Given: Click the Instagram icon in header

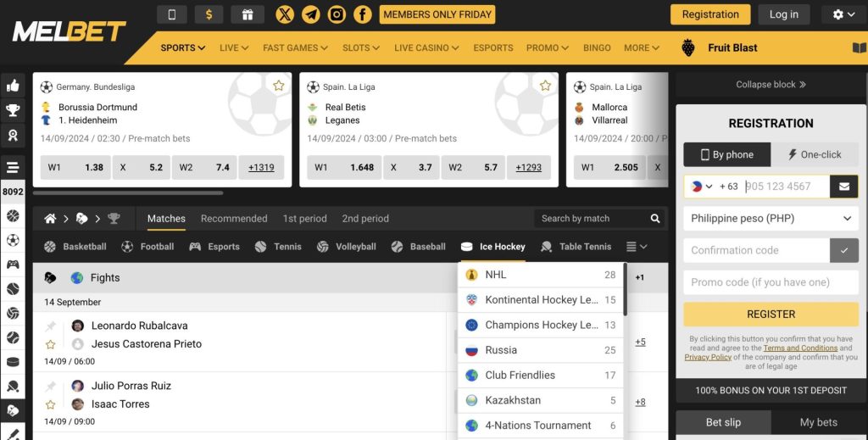Looking at the screenshot, I should pos(337,14).
